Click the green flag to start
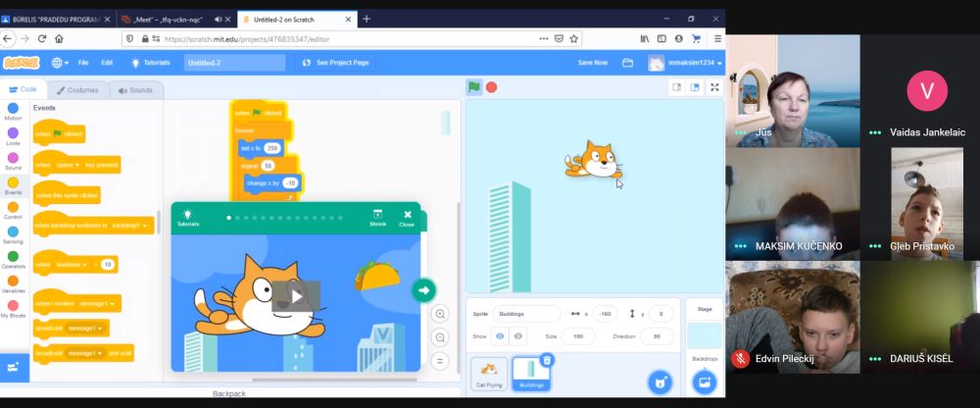 [x=474, y=87]
